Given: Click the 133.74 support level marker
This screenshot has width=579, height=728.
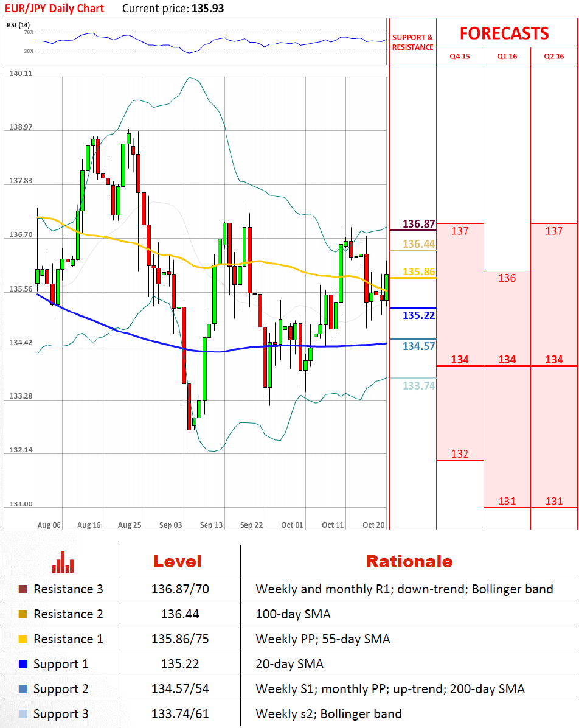Looking at the screenshot, I should pos(418,385).
